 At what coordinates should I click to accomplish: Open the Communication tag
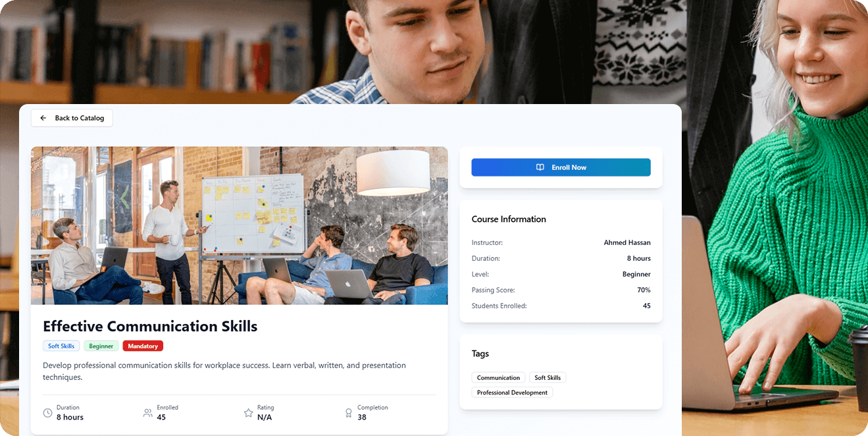[498, 377]
